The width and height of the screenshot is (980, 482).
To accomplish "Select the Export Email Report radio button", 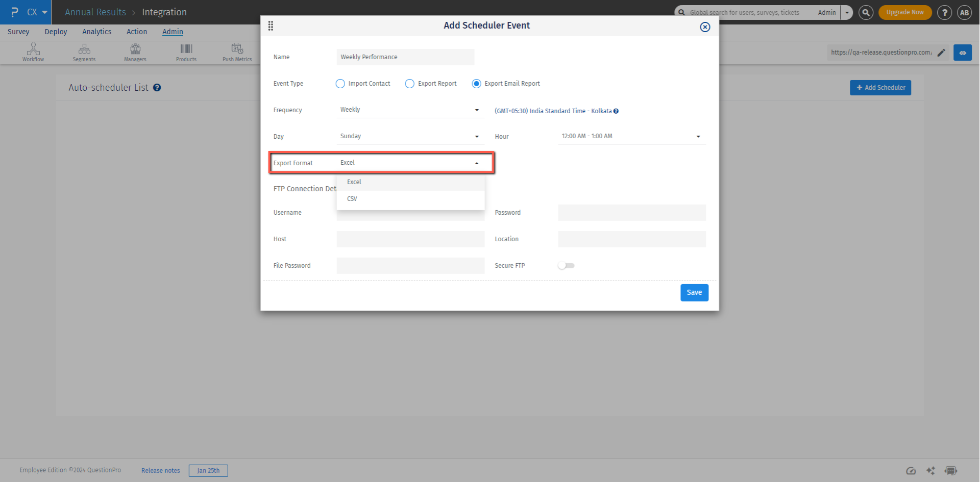I will [x=476, y=84].
